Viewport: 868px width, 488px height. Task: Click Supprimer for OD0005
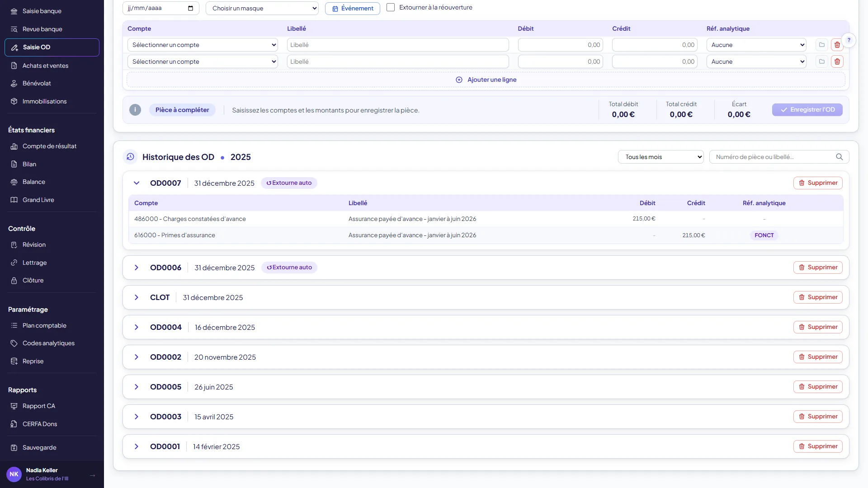point(818,387)
